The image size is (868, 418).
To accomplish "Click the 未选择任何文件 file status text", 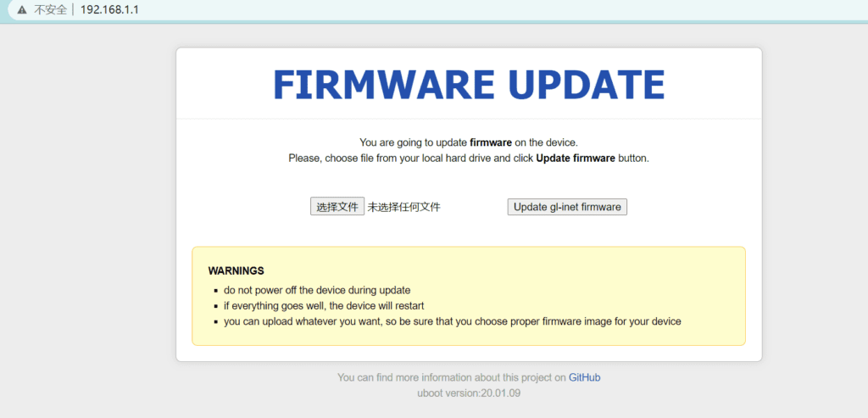I will tap(403, 207).
